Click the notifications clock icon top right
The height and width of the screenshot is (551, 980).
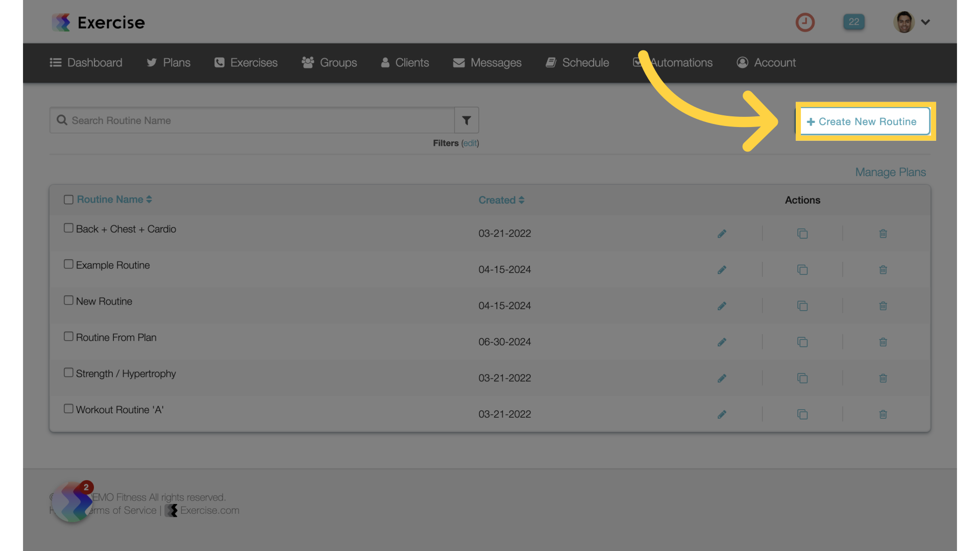pyautogui.click(x=805, y=21)
